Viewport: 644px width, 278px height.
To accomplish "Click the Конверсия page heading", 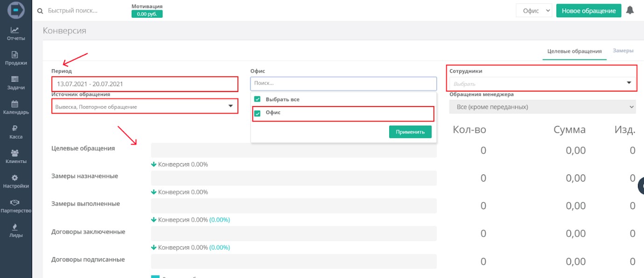I will (x=64, y=30).
